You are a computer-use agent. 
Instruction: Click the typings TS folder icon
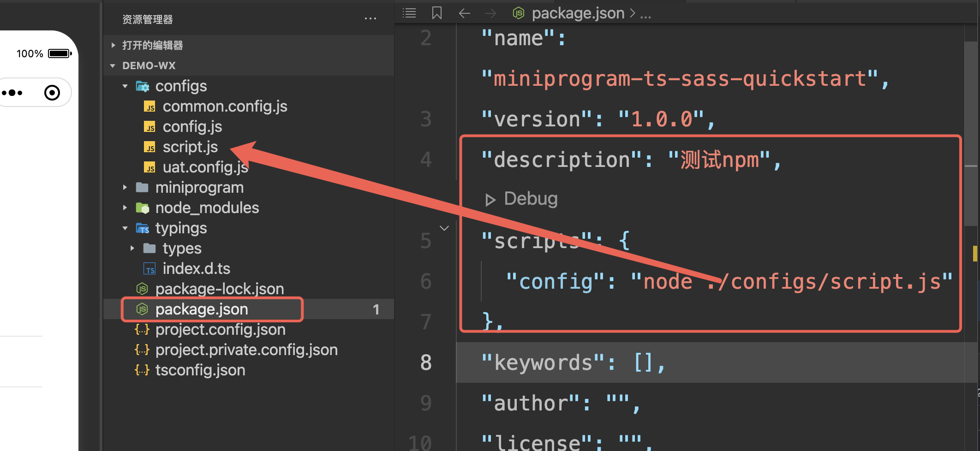pos(142,228)
